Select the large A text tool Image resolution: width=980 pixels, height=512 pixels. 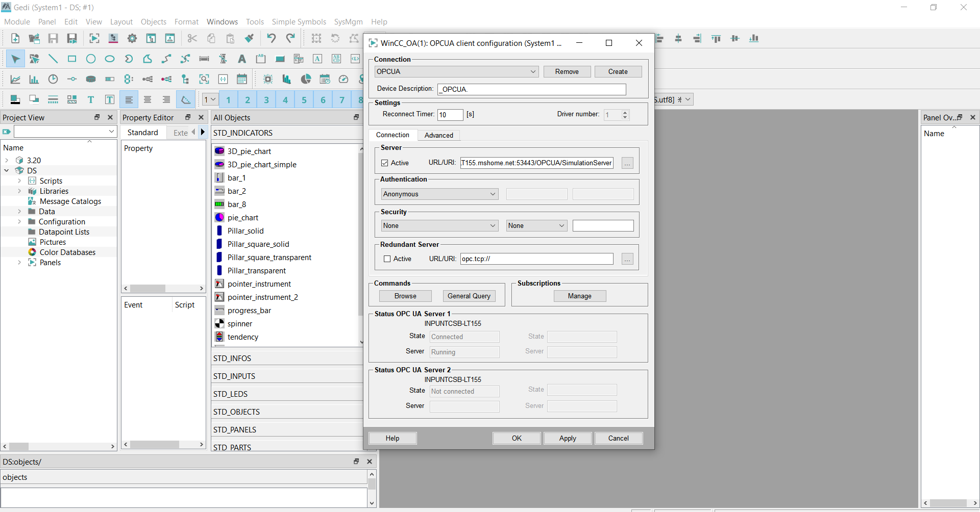point(242,59)
